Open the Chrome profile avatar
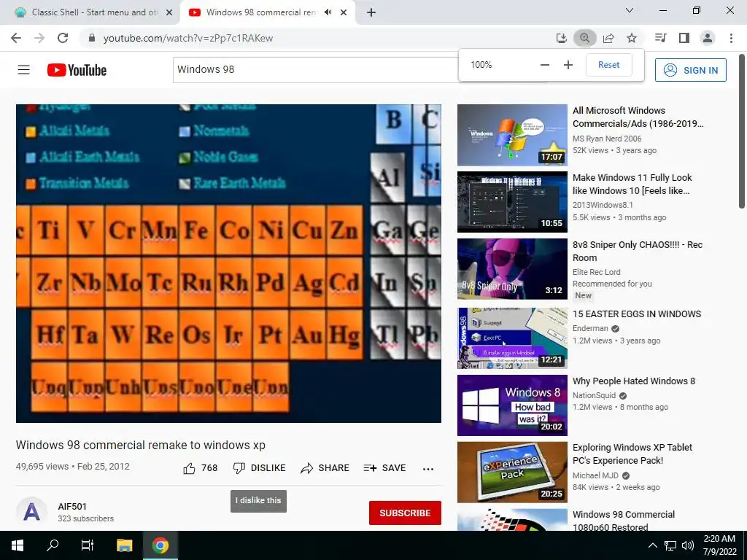 [708, 38]
